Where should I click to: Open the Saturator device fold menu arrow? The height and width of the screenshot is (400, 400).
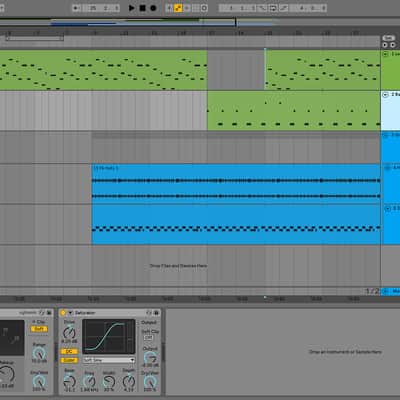tap(70, 313)
